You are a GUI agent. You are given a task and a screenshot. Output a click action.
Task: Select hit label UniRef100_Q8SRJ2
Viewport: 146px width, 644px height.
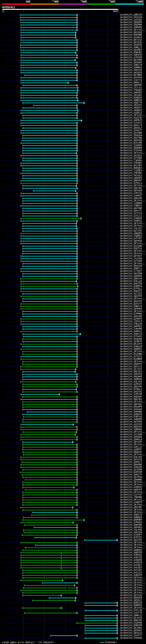point(131,600)
